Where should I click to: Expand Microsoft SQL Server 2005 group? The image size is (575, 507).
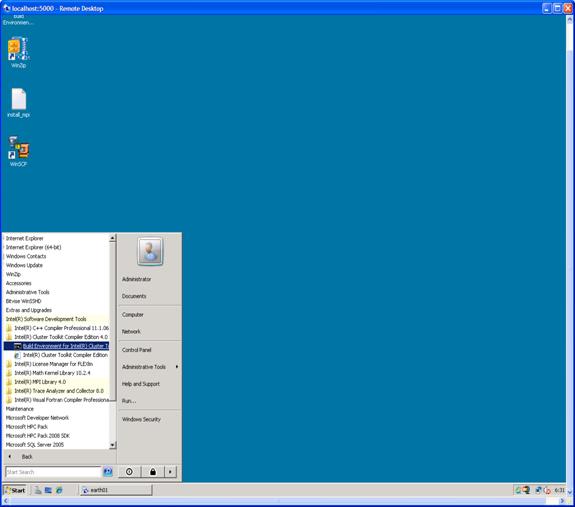pyautogui.click(x=35, y=445)
